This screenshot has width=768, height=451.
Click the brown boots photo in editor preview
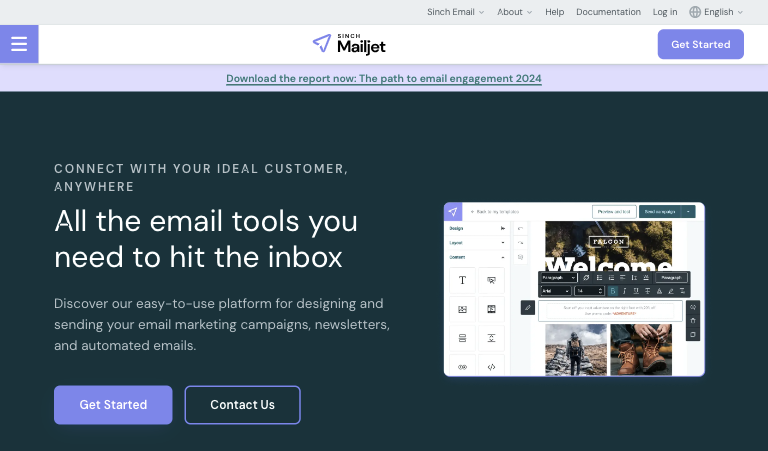pos(641,350)
